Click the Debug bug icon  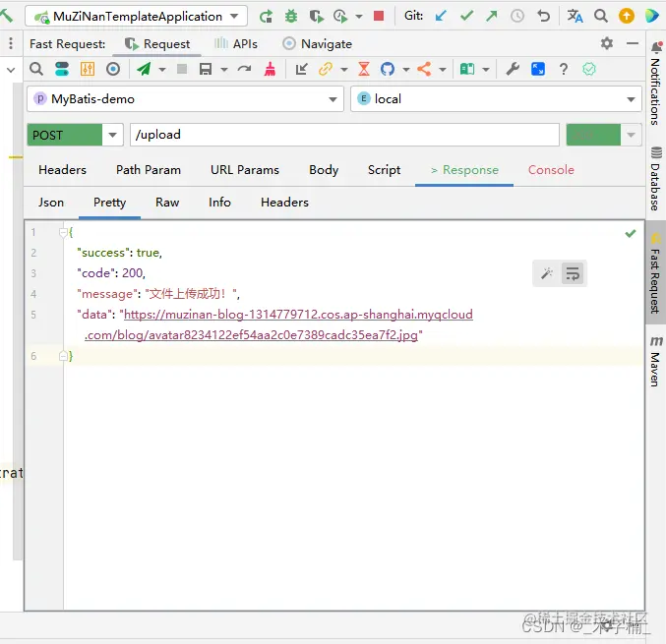291,17
